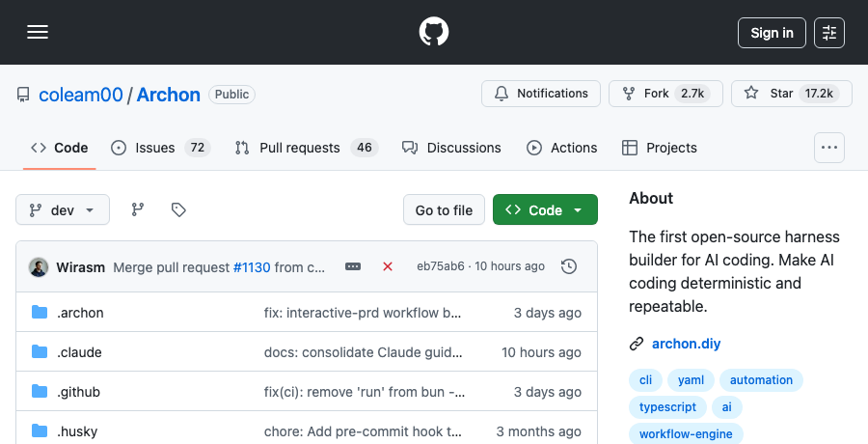Open Wirasm's avatar image

(39, 267)
